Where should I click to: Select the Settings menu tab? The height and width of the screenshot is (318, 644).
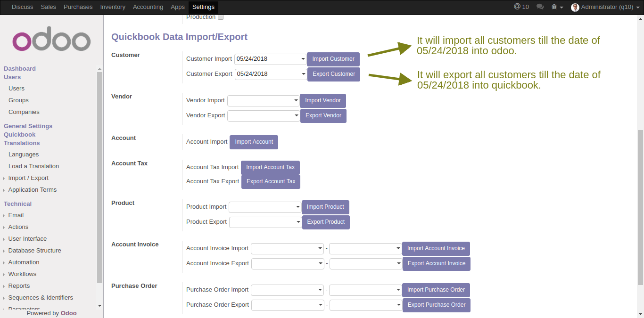[203, 7]
